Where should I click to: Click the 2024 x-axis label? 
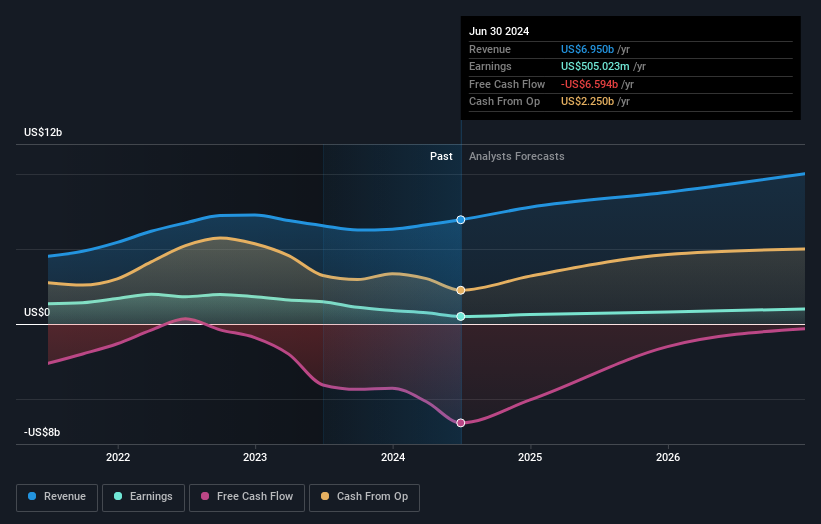[393, 457]
